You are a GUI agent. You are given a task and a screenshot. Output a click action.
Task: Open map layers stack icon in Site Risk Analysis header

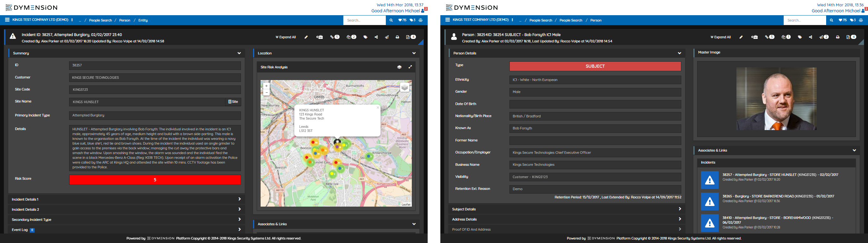[399, 67]
